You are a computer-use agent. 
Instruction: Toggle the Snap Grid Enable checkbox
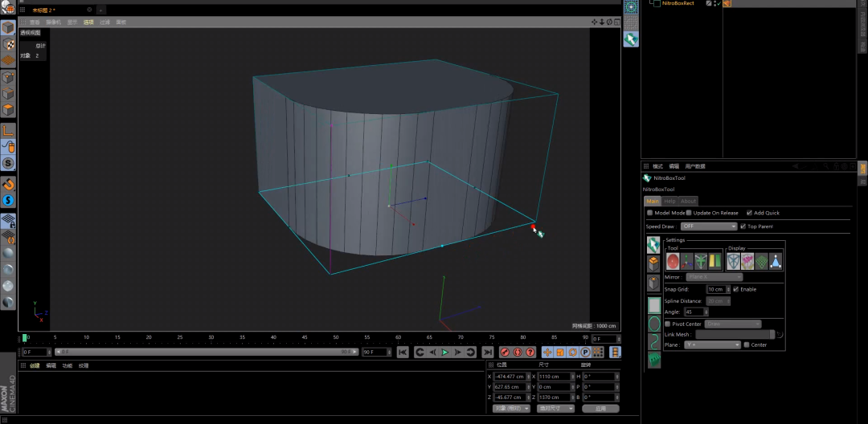click(735, 289)
